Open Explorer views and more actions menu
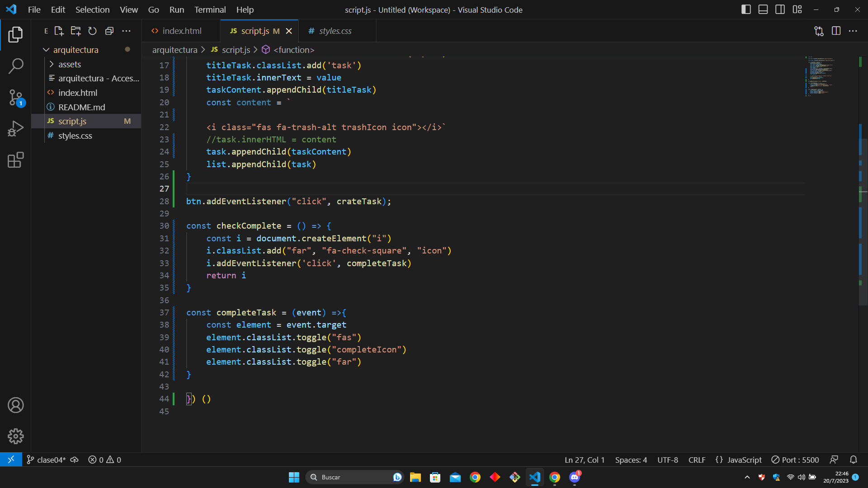Screen dimensions: 868x488 (x=126, y=31)
